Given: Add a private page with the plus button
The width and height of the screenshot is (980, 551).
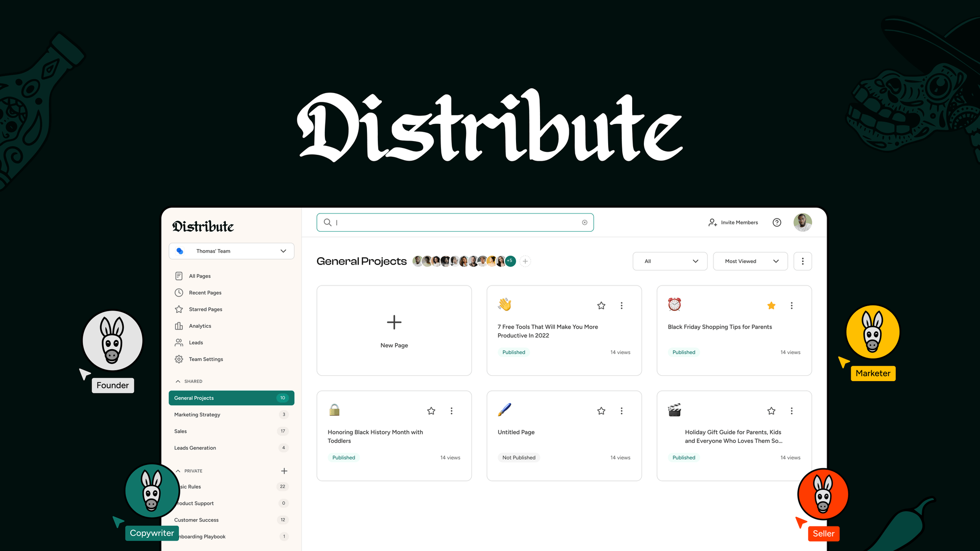Looking at the screenshot, I should click(x=284, y=471).
